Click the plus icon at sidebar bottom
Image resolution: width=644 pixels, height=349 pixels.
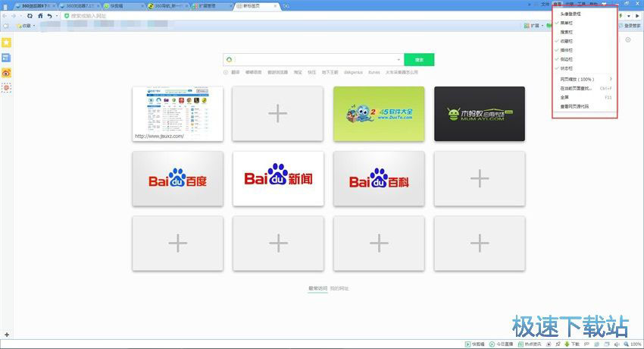coord(7,335)
